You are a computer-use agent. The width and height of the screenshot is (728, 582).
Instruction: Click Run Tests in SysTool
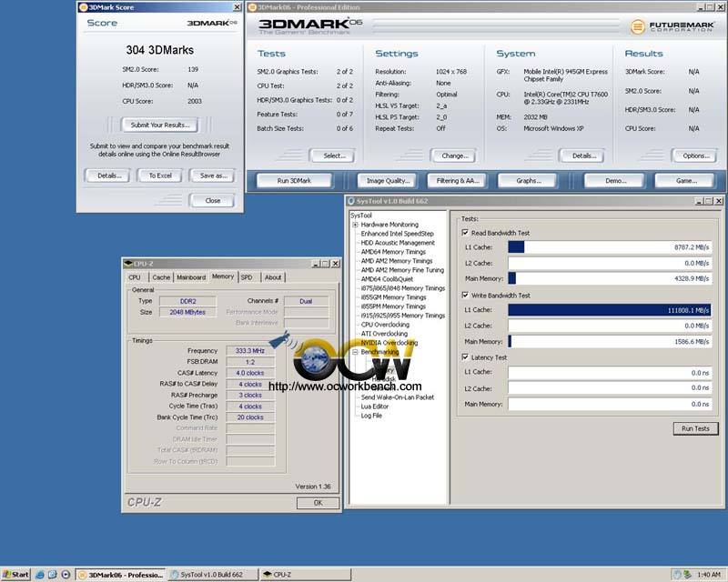click(x=695, y=428)
